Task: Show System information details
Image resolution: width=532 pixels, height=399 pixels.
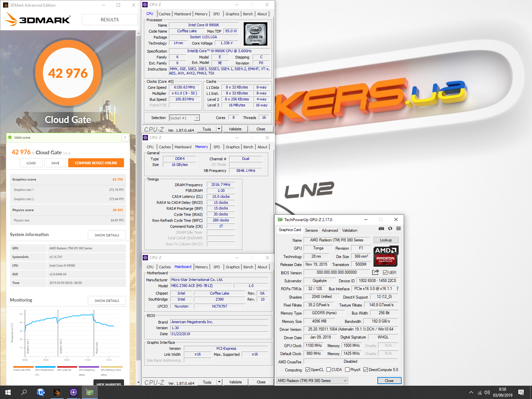Action: (107, 235)
